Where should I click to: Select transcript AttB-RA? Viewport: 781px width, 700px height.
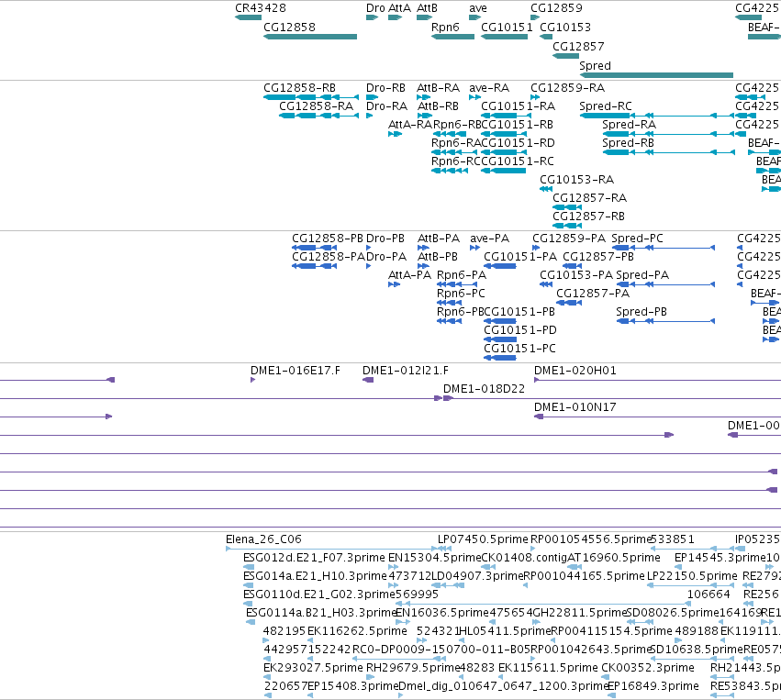point(424,97)
